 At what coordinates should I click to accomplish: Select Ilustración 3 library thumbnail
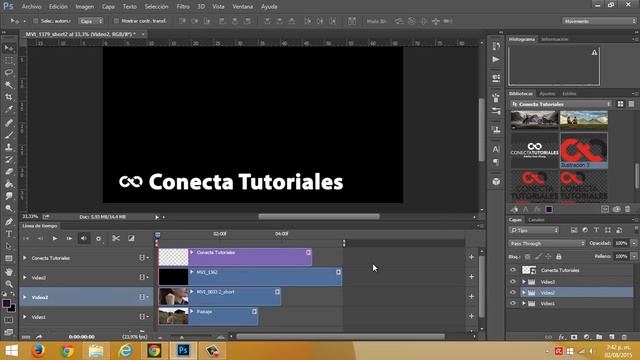tap(584, 150)
